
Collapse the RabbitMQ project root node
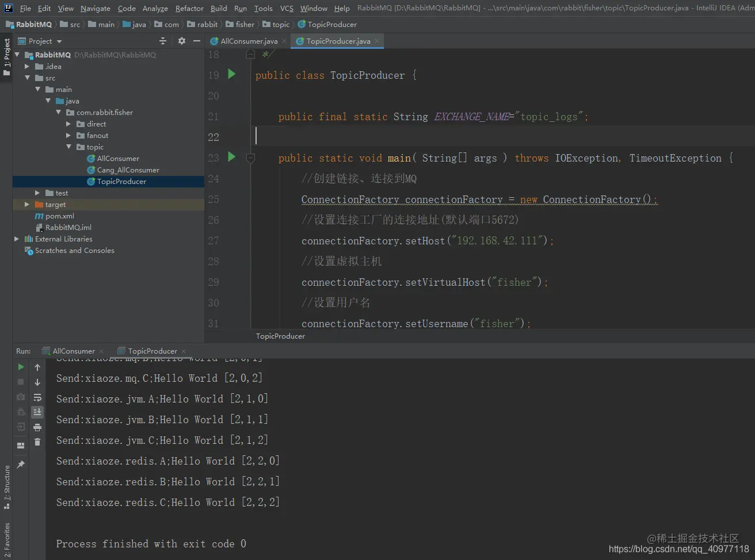pyautogui.click(x=17, y=55)
